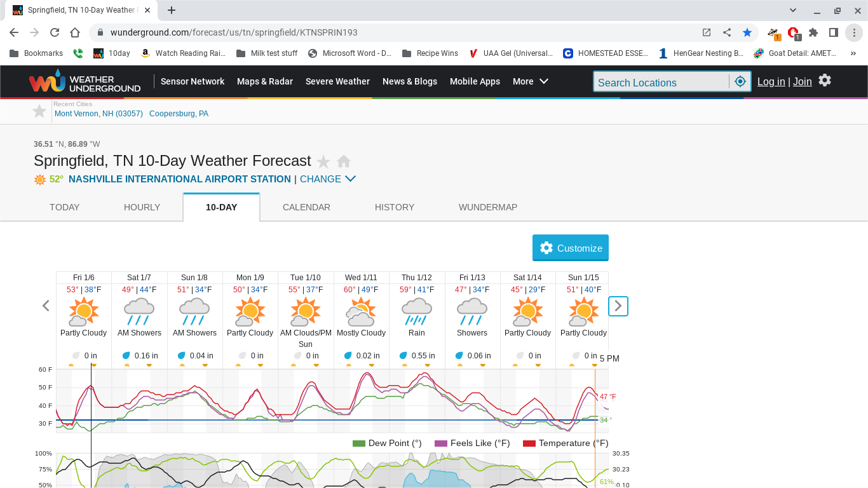Open recent city Coopersburg, PA
868x488 pixels.
pyautogui.click(x=179, y=114)
